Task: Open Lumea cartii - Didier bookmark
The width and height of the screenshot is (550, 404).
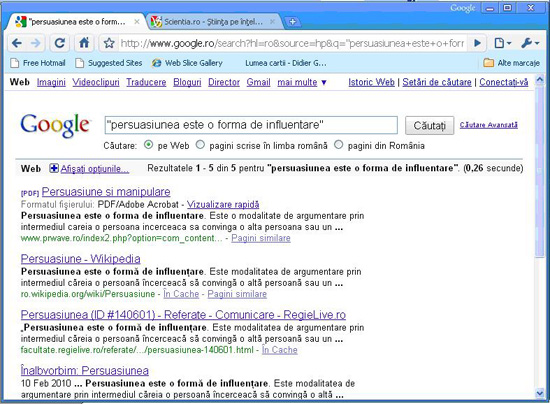Action: pos(286,63)
